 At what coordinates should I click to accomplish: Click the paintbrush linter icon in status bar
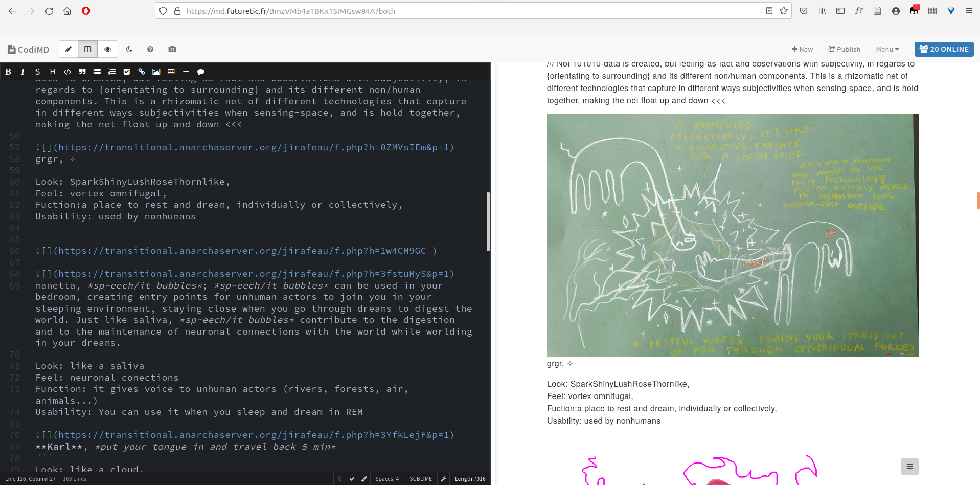point(364,479)
